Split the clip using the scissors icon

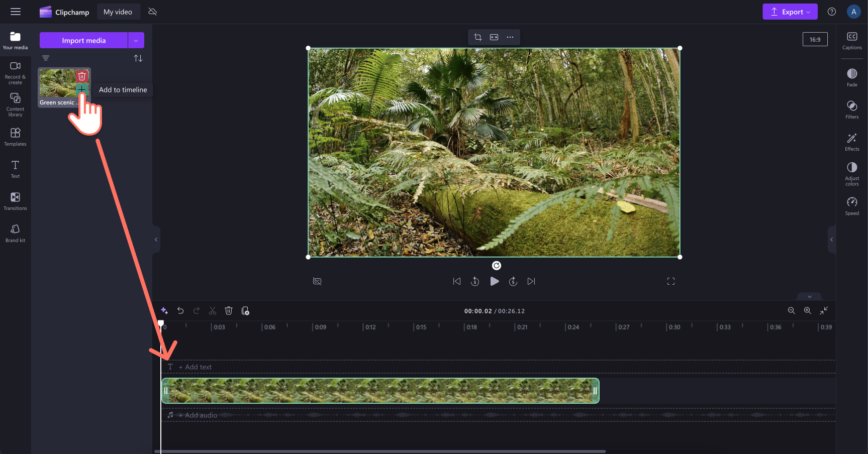[213, 310]
